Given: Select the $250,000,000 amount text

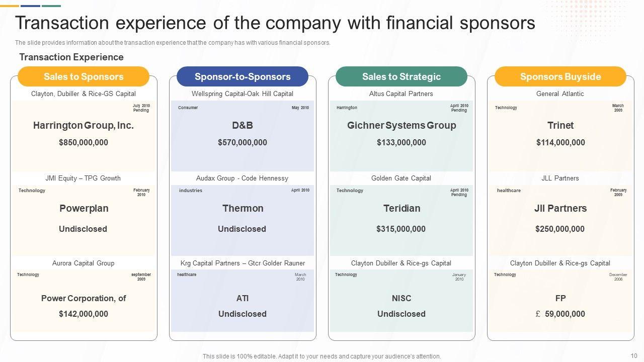Looking at the screenshot, I should tap(560, 229).
